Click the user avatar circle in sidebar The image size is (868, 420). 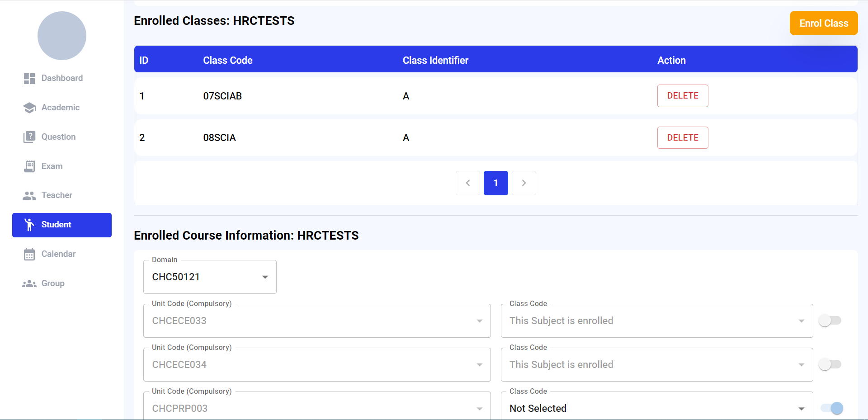coord(62,36)
